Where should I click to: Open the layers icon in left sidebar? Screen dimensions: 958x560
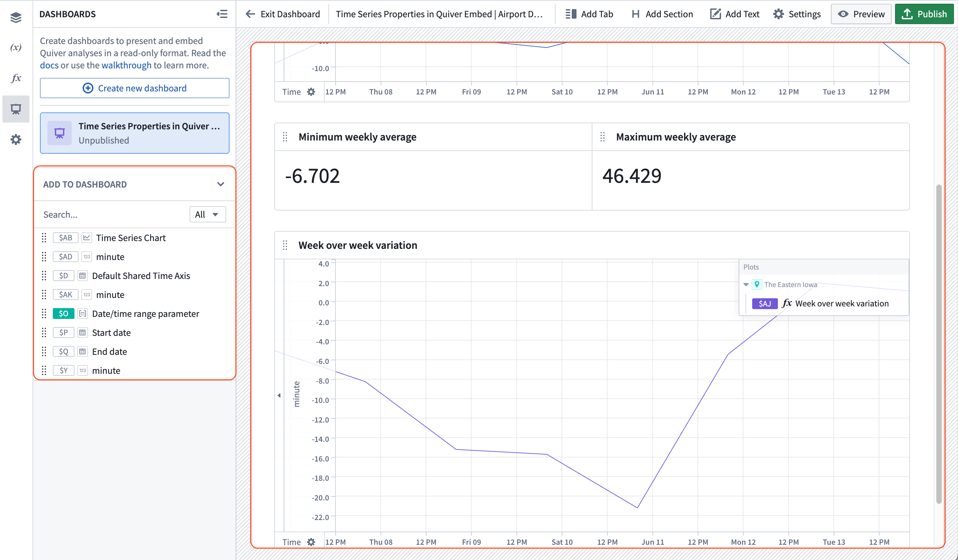pyautogui.click(x=16, y=17)
